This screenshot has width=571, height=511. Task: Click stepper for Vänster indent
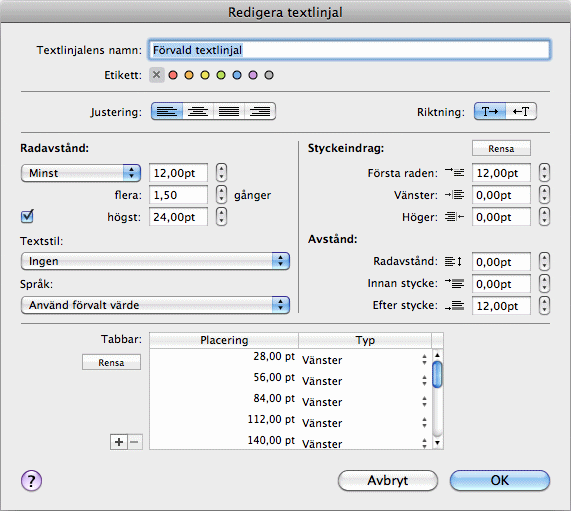pyautogui.click(x=544, y=194)
